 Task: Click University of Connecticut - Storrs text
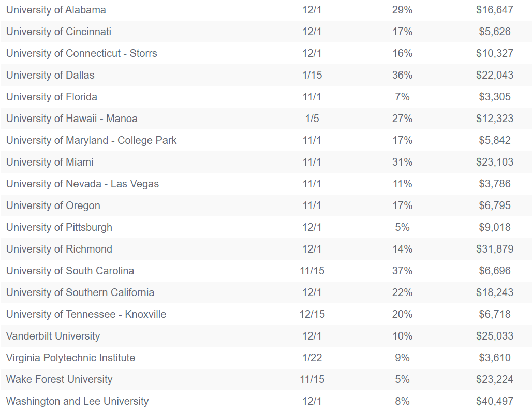pyautogui.click(x=81, y=53)
